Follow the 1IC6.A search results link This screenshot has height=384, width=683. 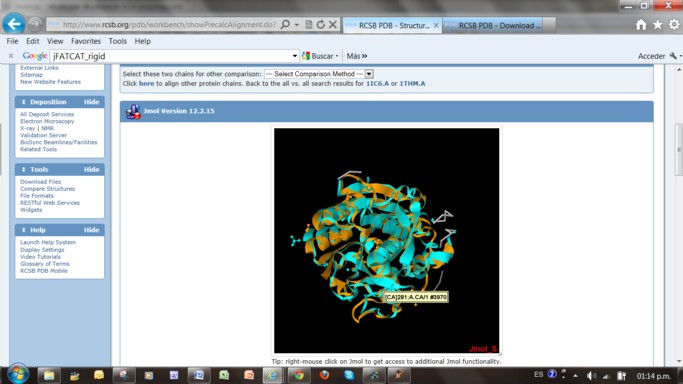click(377, 84)
